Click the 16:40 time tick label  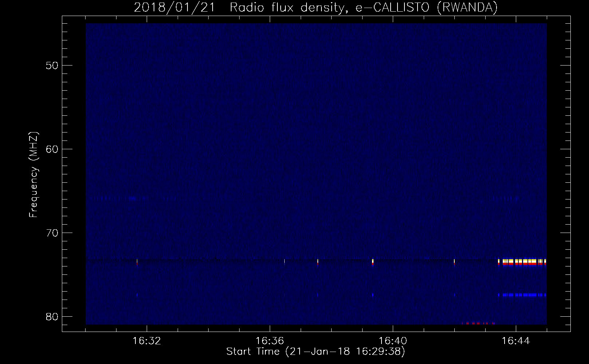click(x=393, y=341)
